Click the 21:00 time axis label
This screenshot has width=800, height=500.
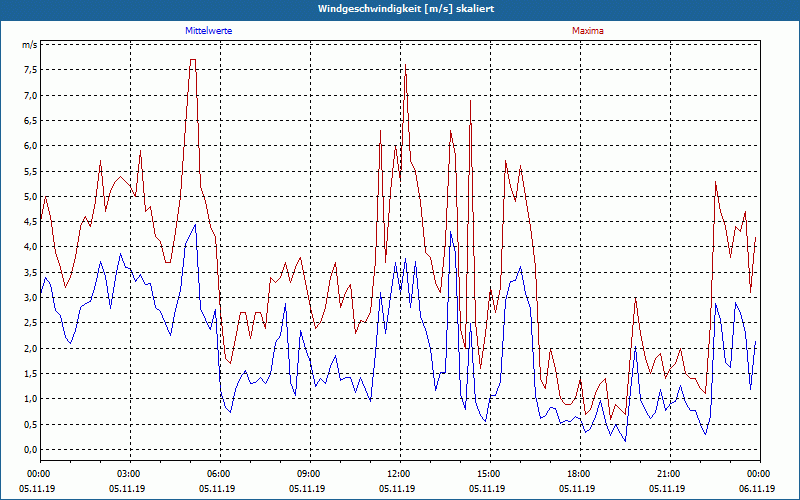670,474
